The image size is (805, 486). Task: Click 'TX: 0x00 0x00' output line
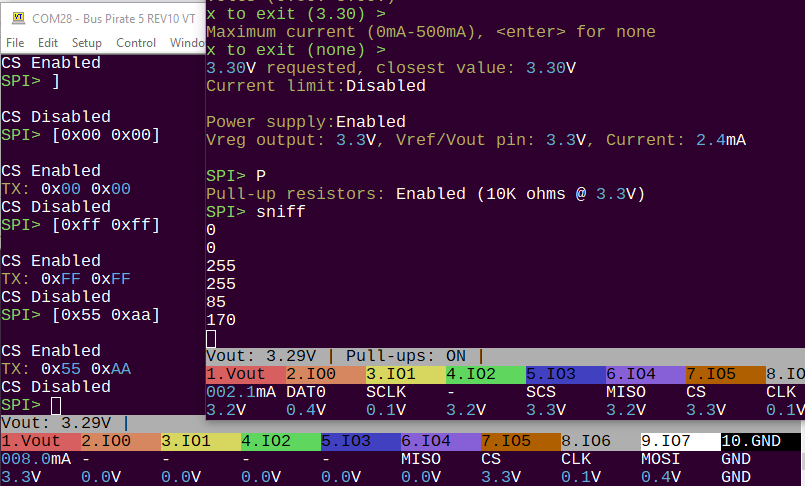click(66, 189)
